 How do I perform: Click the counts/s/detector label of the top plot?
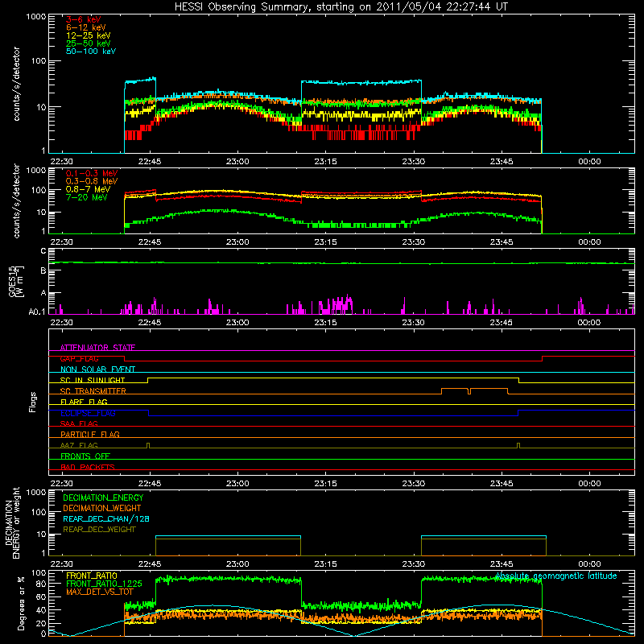click(x=16, y=84)
